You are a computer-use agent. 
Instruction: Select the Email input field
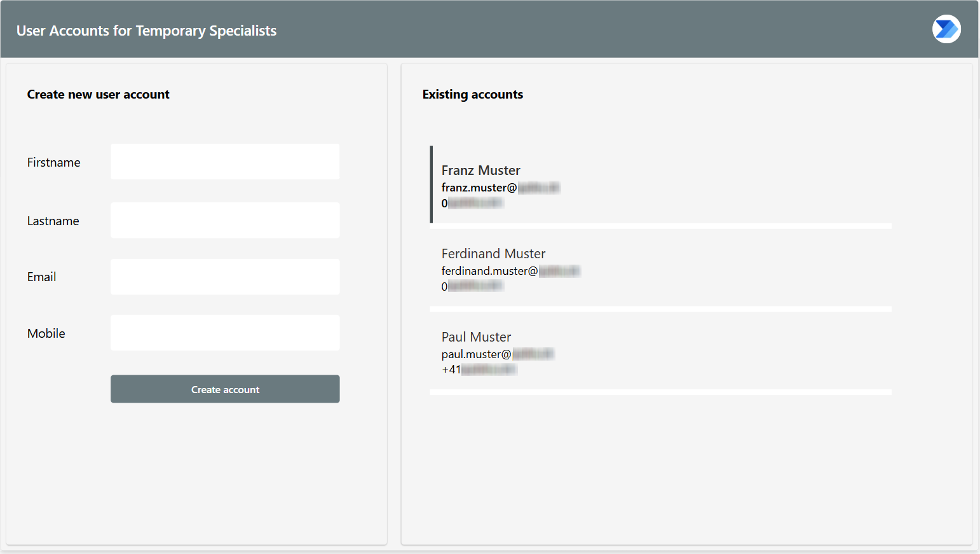pos(225,277)
